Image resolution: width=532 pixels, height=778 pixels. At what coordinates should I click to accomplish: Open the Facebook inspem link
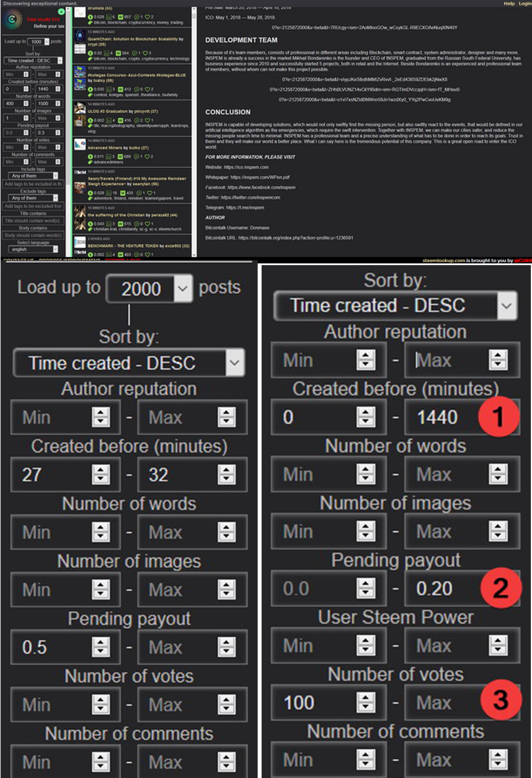click(262, 187)
